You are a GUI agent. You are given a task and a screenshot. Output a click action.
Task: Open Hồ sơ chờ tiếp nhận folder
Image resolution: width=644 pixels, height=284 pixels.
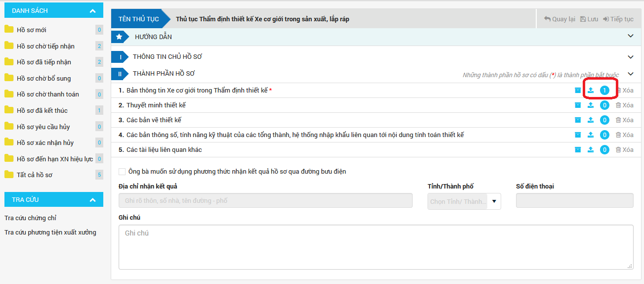(x=45, y=46)
